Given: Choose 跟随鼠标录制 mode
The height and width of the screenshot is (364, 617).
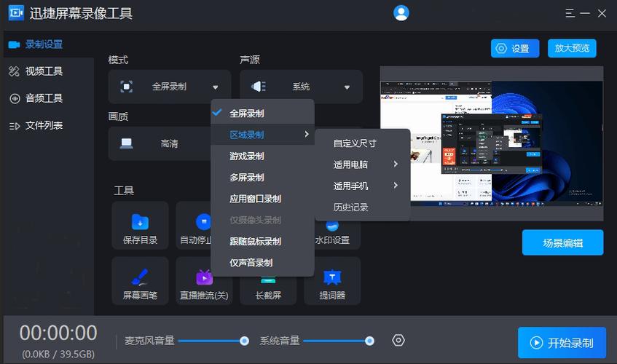Looking at the screenshot, I should [x=262, y=241].
